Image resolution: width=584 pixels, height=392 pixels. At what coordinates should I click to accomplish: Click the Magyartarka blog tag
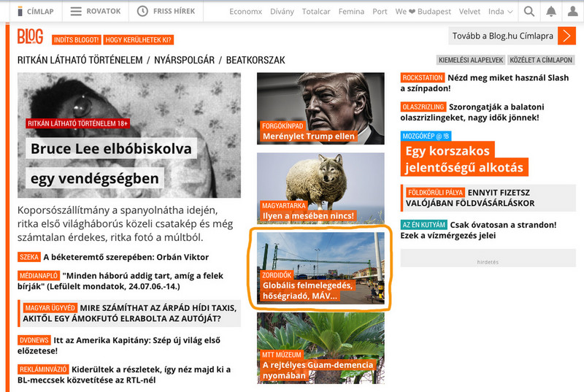283,206
